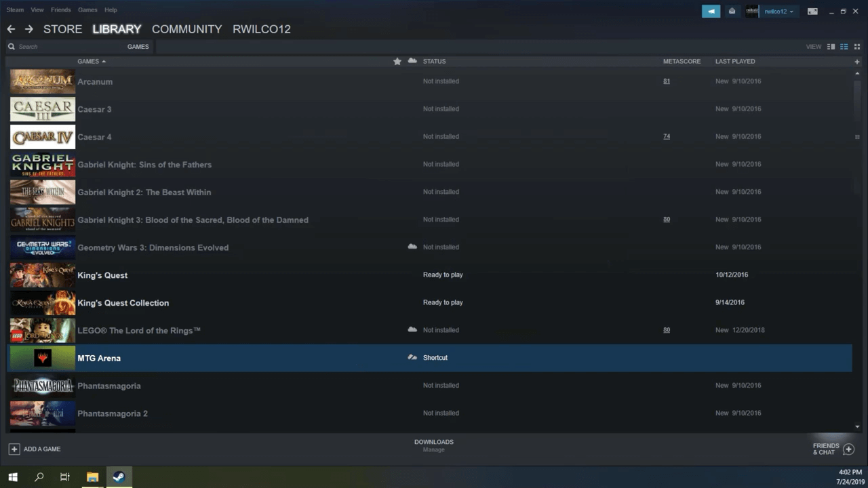Select Caesar 3 in the list
This screenshot has height=488, width=868.
(429, 109)
